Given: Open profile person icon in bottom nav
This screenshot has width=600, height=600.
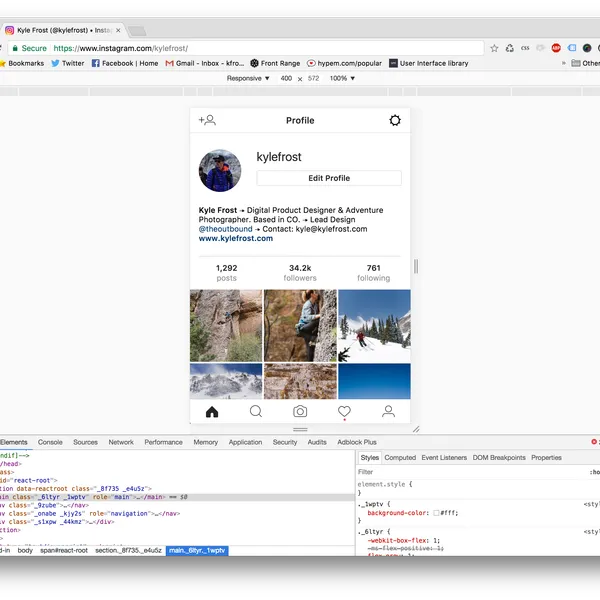Looking at the screenshot, I should pyautogui.click(x=388, y=411).
